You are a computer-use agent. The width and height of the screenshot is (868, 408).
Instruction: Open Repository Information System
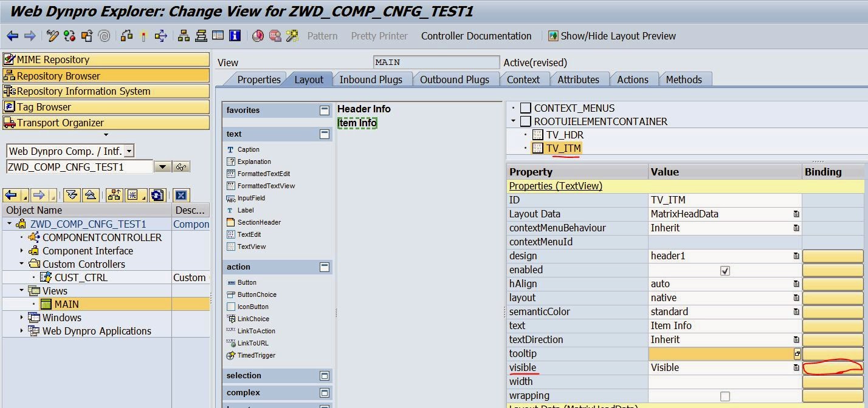106,91
